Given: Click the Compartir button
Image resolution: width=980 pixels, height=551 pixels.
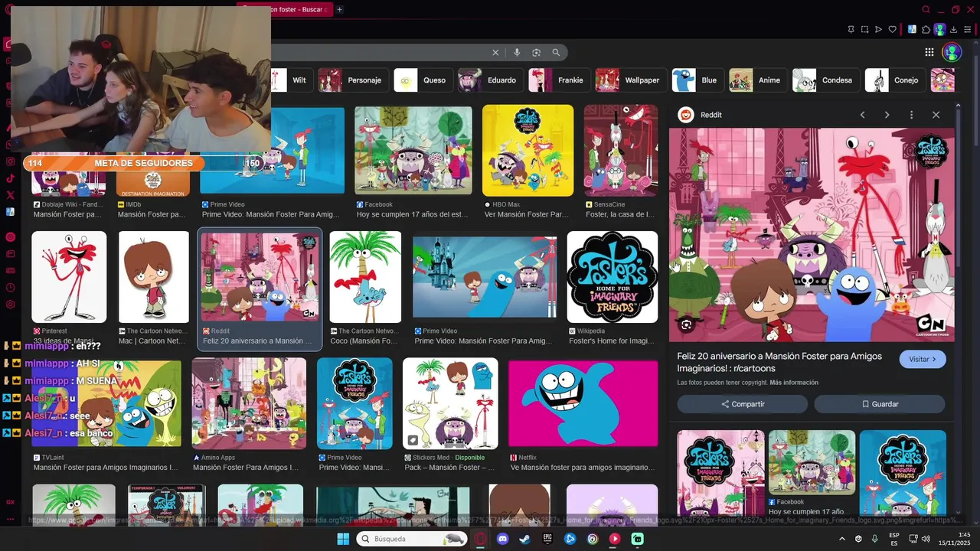Looking at the screenshot, I should (742, 404).
